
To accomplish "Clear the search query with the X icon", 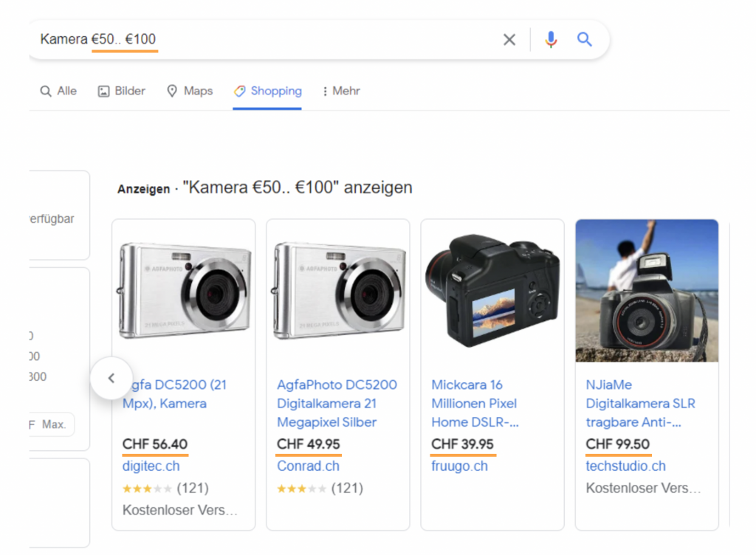I will tap(509, 40).
